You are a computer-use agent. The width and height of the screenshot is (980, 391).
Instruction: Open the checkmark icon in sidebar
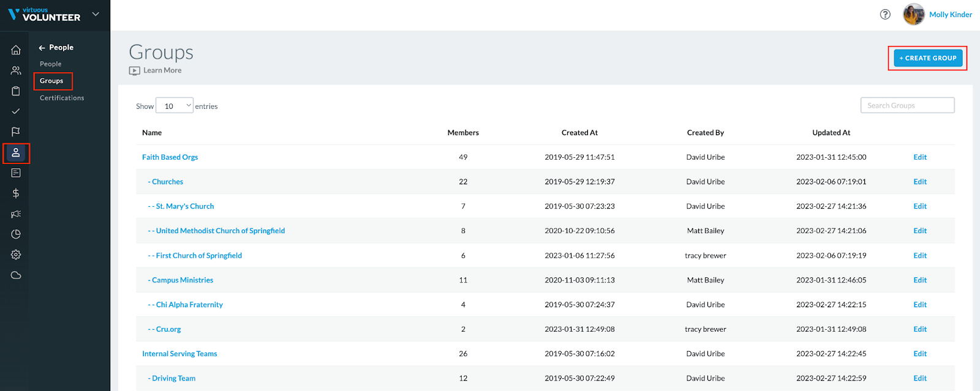[x=16, y=111]
